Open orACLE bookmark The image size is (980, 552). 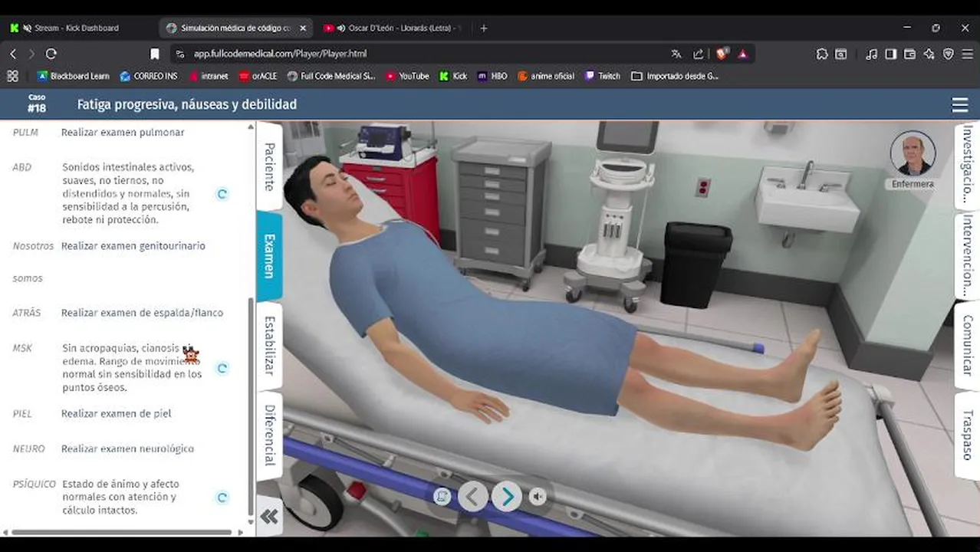coord(258,76)
